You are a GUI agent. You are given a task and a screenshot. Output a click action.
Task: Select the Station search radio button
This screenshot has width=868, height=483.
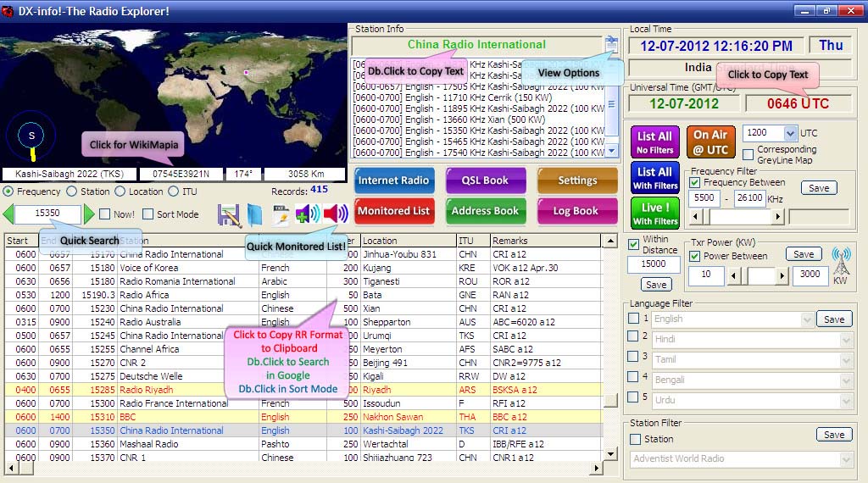click(x=72, y=192)
